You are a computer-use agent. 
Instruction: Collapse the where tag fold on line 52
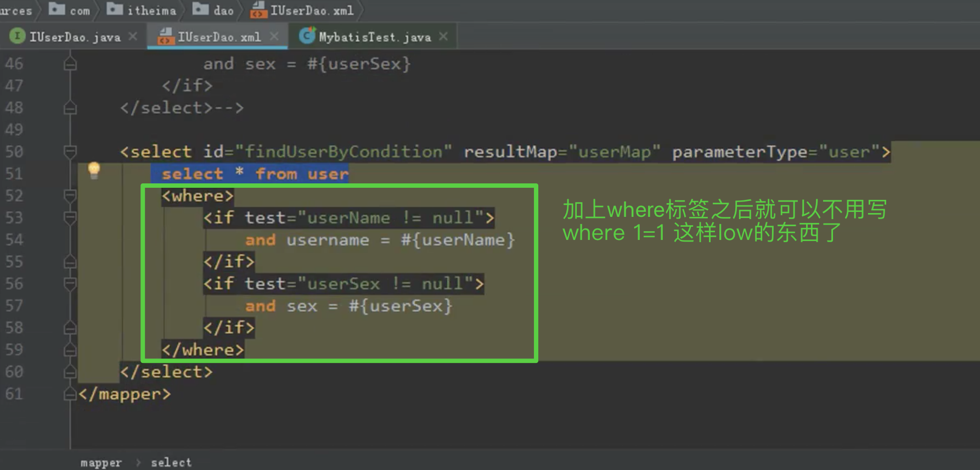(70, 195)
